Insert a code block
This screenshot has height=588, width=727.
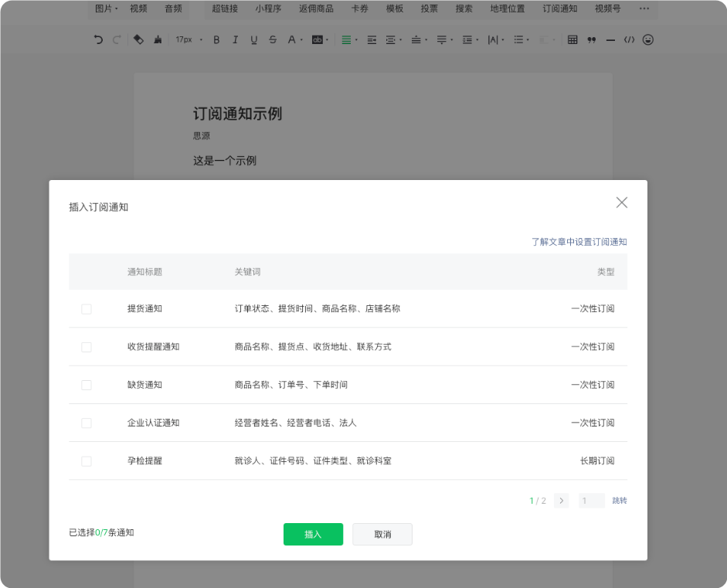[629, 39]
